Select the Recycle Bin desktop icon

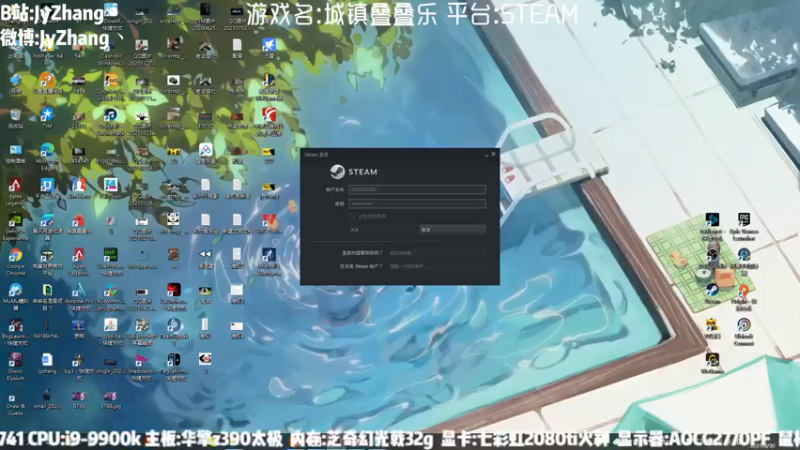point(15,118)
